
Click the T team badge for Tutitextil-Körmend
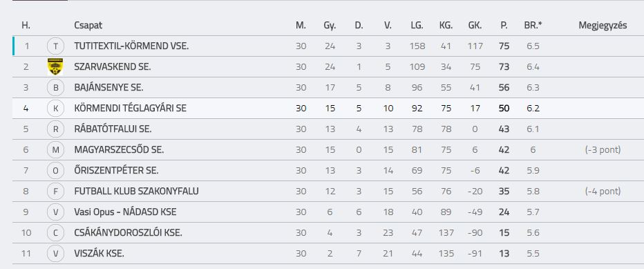tap(55, 46)
